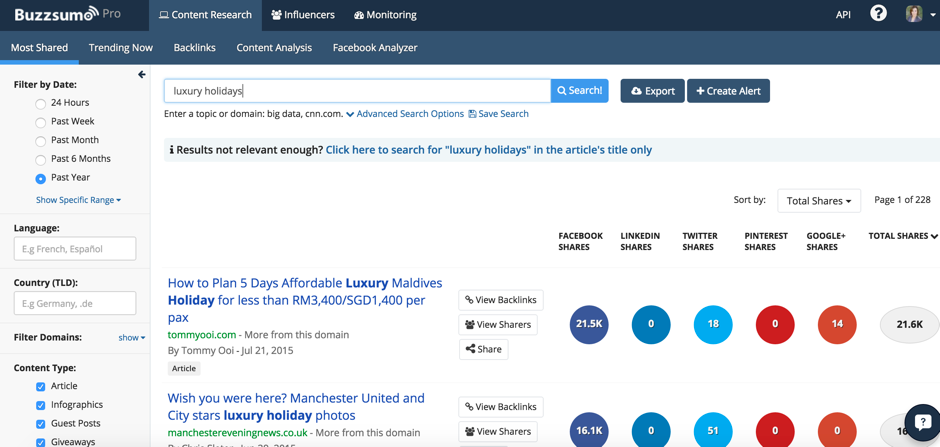
Task: Open the Maldives Holiday article title
Action: point(305,300)
